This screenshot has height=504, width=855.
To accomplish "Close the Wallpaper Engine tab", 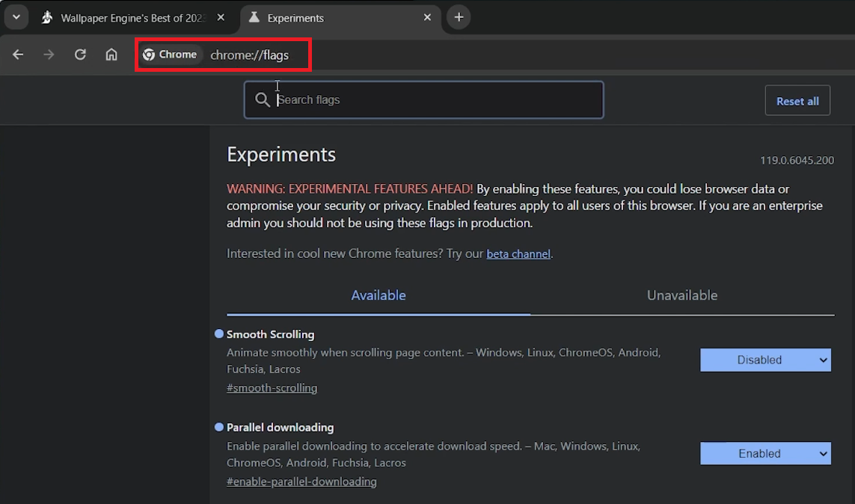I will 221,17.
